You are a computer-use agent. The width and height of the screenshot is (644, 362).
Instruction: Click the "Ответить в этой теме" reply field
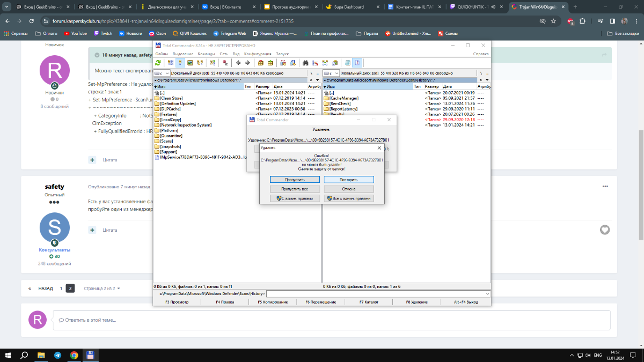click(331, 320)
